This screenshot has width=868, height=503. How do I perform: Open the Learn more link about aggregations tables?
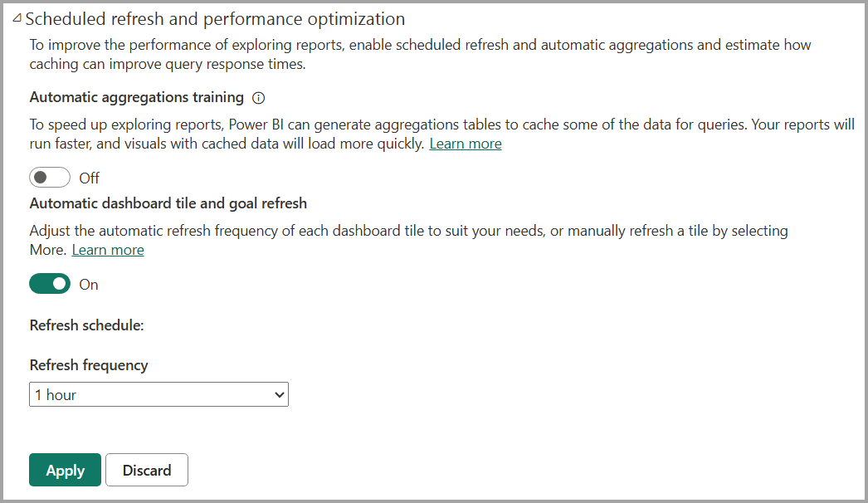[465, 143]
